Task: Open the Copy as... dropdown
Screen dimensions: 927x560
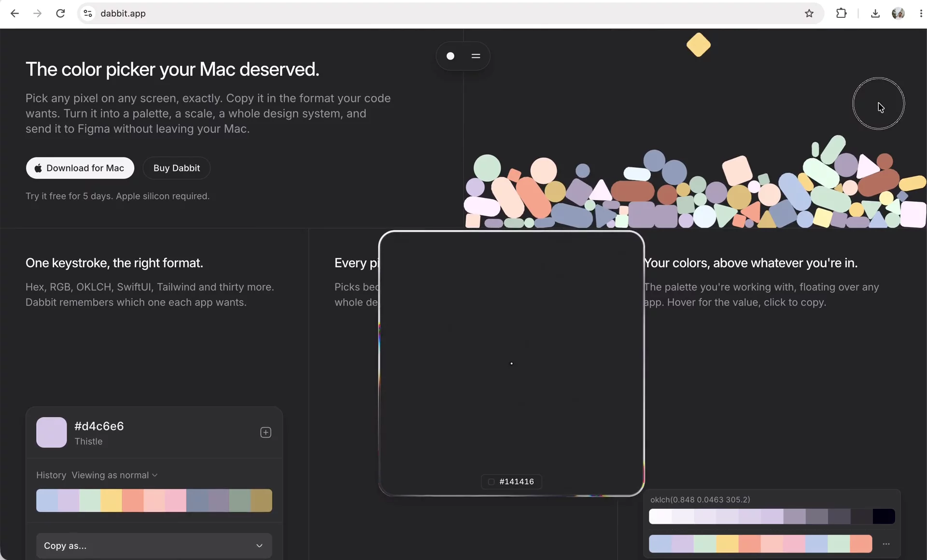Action: 154,546
